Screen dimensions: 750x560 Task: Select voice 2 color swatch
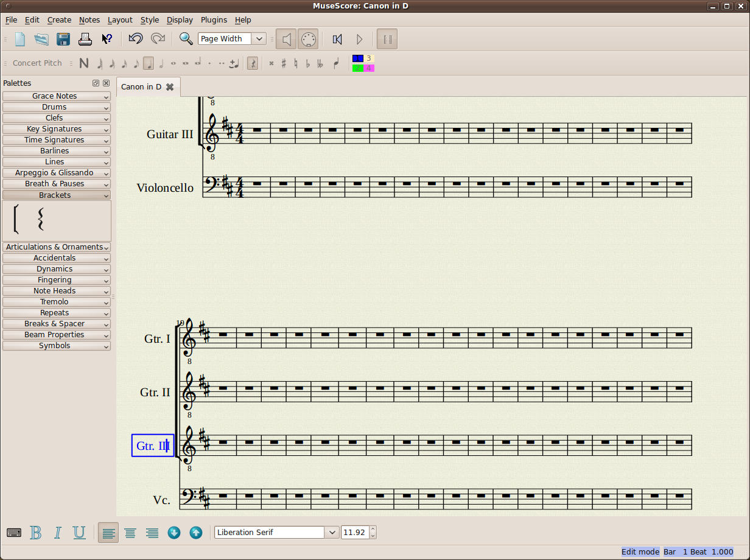point(358,68)
